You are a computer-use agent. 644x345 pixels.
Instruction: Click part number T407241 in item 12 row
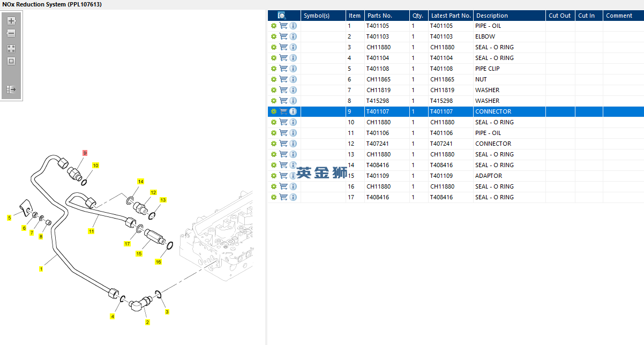click(378, 144)
